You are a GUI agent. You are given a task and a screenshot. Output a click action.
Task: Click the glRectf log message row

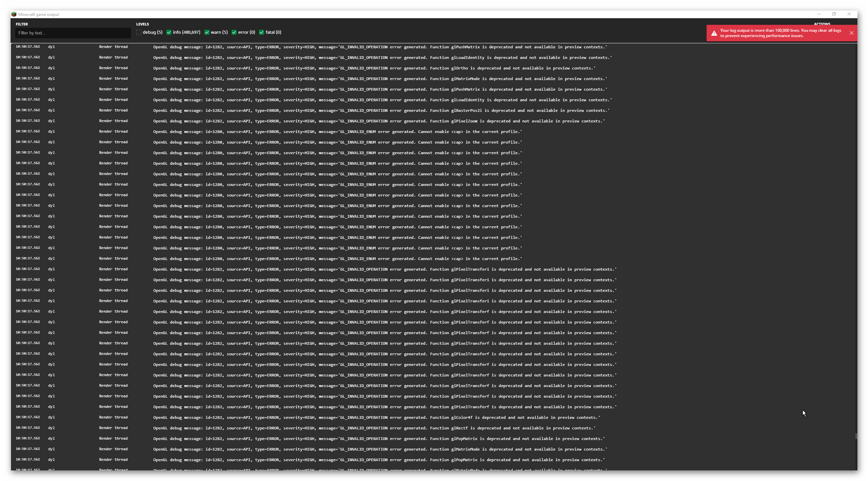coord(374,428)
